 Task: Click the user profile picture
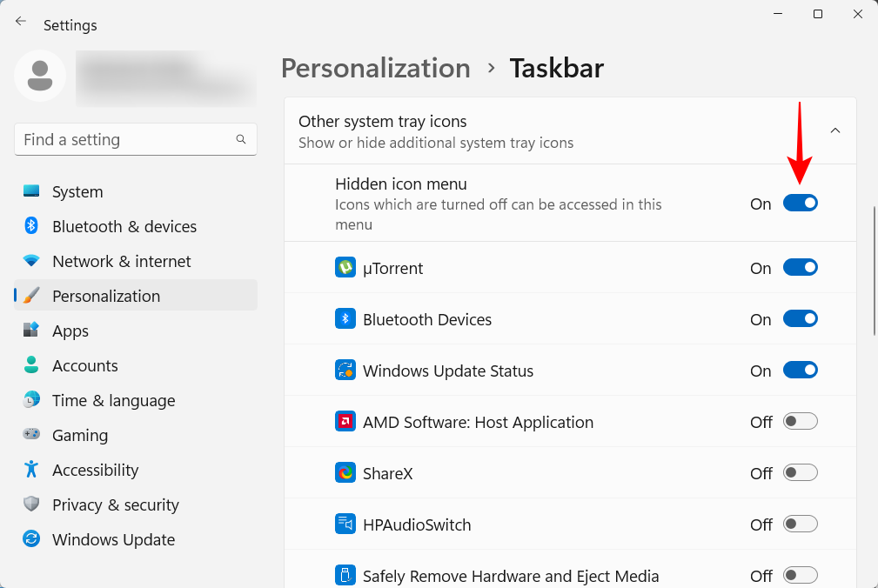point(40,77)
